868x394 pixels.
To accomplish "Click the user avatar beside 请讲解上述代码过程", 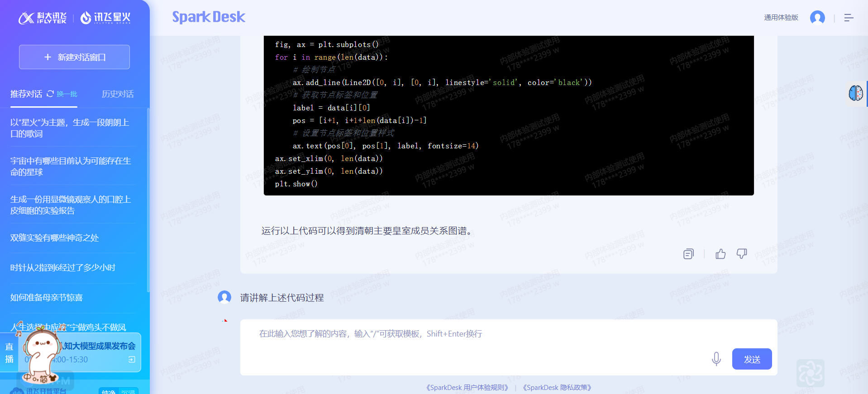I will click(224, 297).
